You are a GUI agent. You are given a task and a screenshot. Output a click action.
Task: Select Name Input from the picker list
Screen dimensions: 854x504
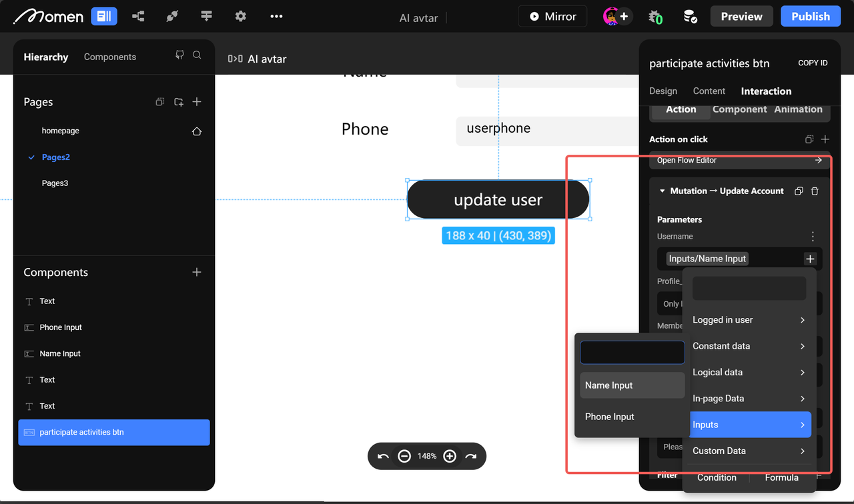tap(608, 385)
